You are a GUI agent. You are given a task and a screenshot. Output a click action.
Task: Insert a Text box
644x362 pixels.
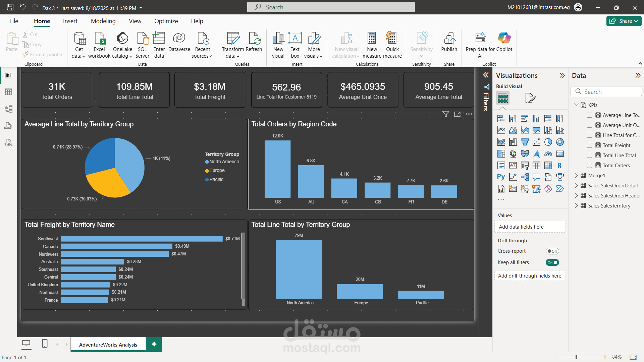pos(295,45)
